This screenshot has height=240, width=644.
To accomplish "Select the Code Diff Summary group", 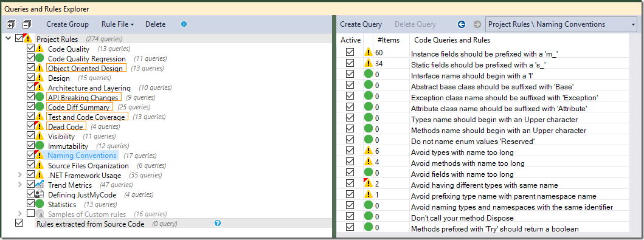I will (x=79, y=107).
